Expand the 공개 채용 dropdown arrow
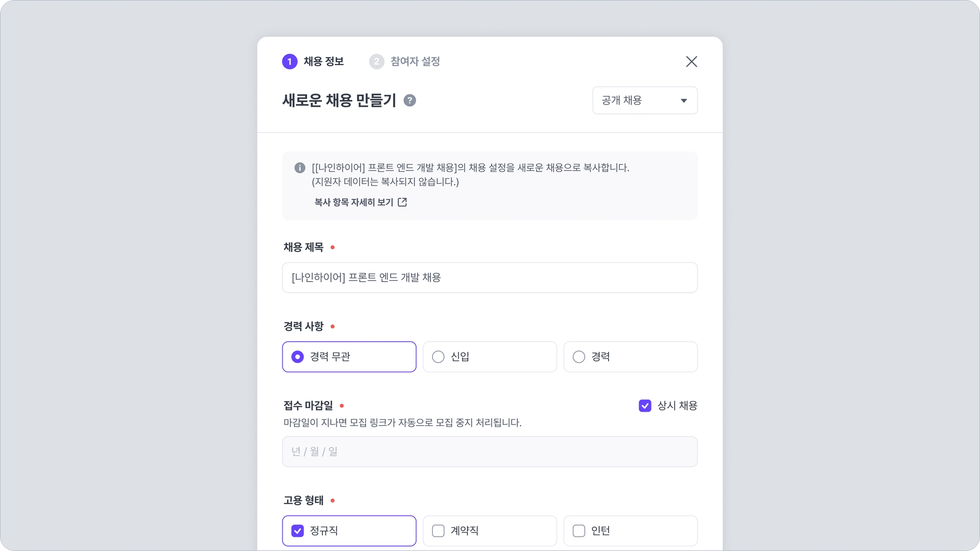Screen dimensions: 980x551 684,101
